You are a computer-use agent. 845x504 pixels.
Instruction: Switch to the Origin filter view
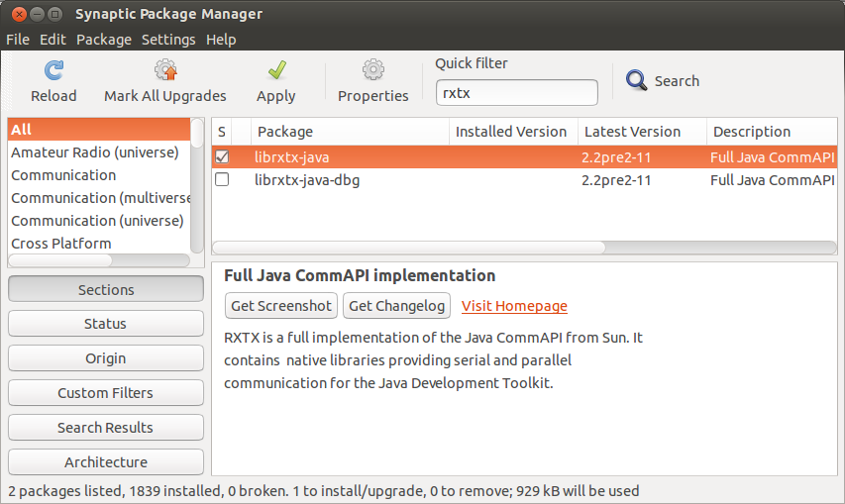[x=106, y=358]
